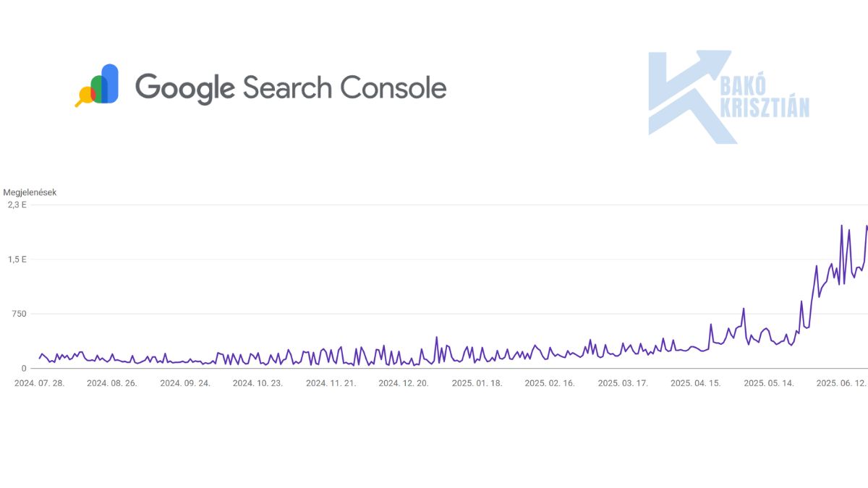Image resolution: width=868 pixels, height=488 pixels.
Task: Click the "2,3 E" y-axis value
Action: click(x=17, y=205)
